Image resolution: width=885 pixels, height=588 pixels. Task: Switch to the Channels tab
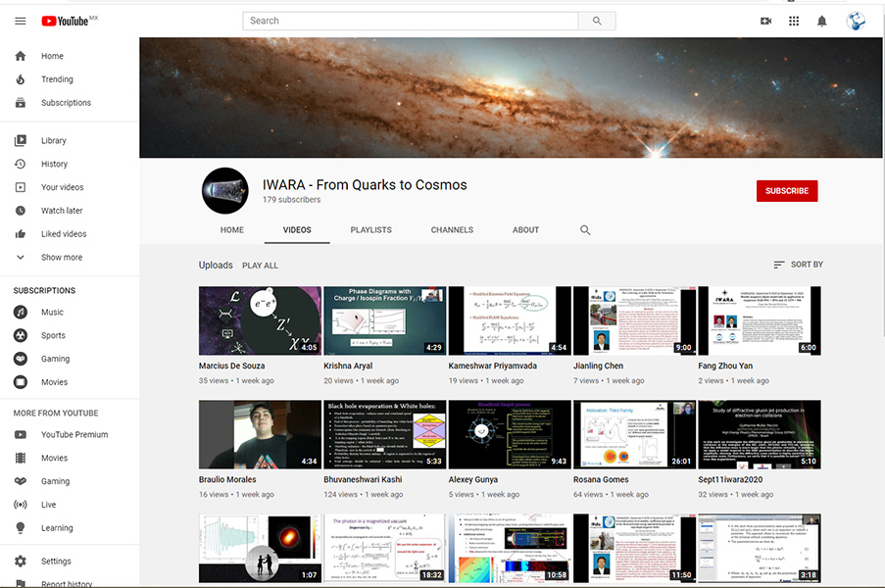pyautogui.click(x=452, y=230)
